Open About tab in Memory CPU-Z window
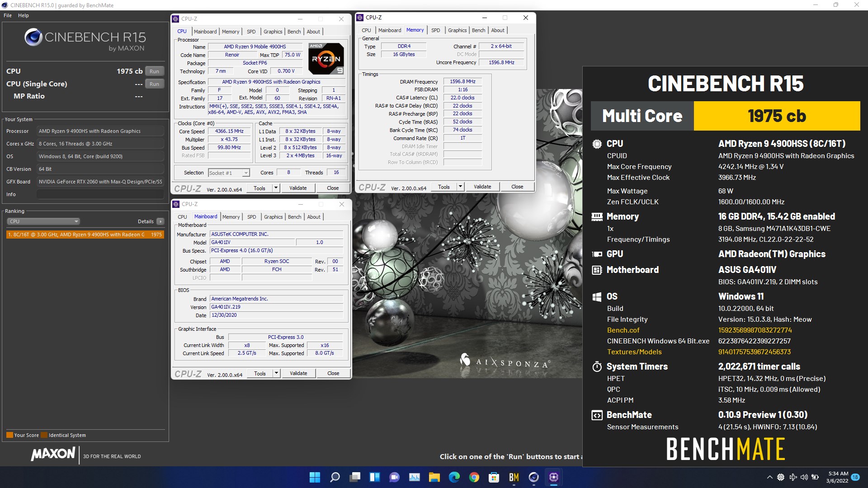Screen dimensions: 868x488 click(498, 30)
